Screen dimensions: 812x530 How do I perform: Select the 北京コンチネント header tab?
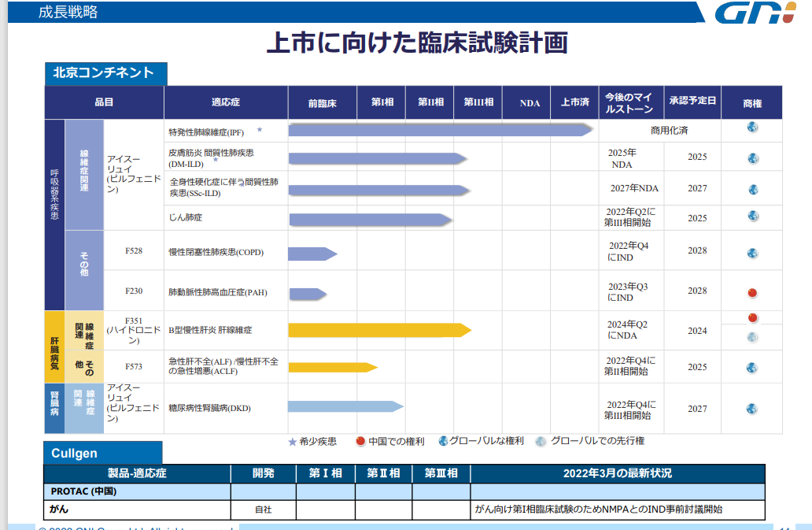[x=105, y=74]
